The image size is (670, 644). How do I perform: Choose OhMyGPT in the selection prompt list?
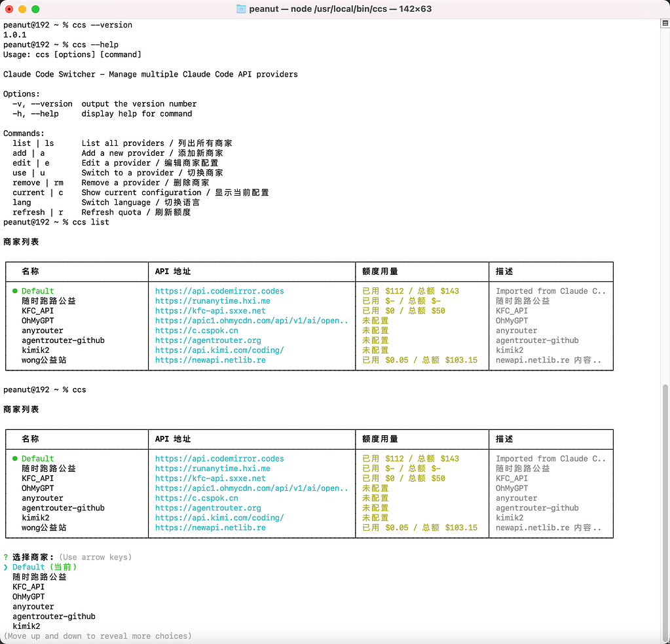pos(28,597)
